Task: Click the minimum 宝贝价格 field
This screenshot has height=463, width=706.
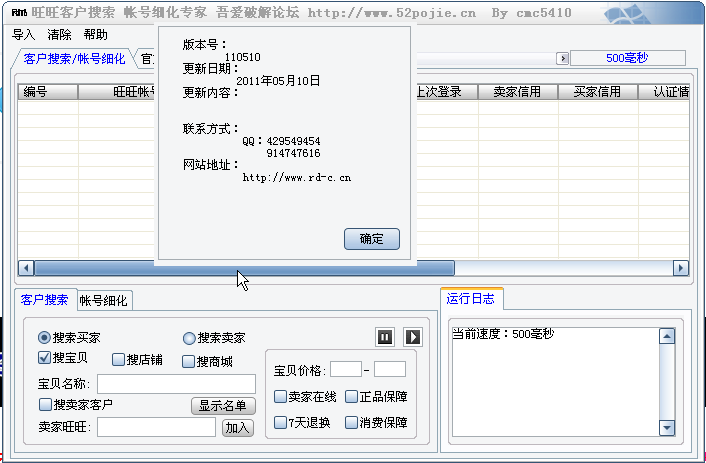Action: tap(346, 369)
